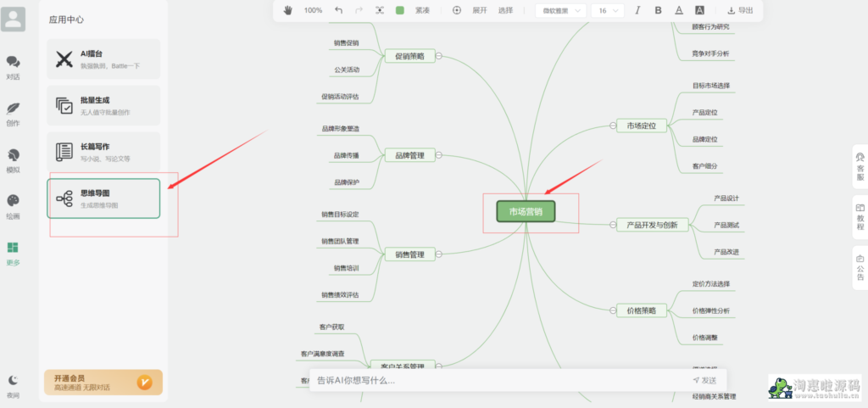Click the 告诉AI你想写什么 input field
The height and width of the screenshot is (408, 868).
click(x=498, y=380)
